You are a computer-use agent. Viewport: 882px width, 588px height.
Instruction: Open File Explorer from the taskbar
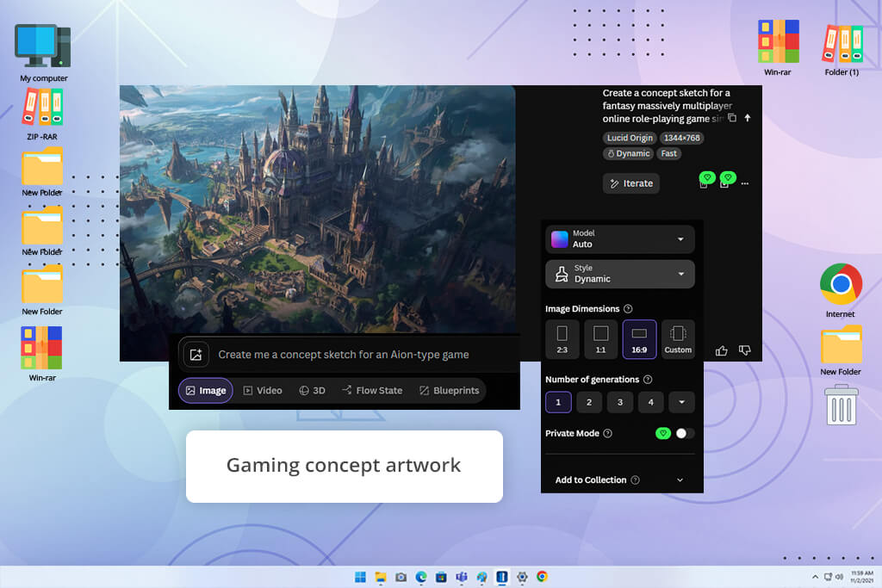[381, 577]
